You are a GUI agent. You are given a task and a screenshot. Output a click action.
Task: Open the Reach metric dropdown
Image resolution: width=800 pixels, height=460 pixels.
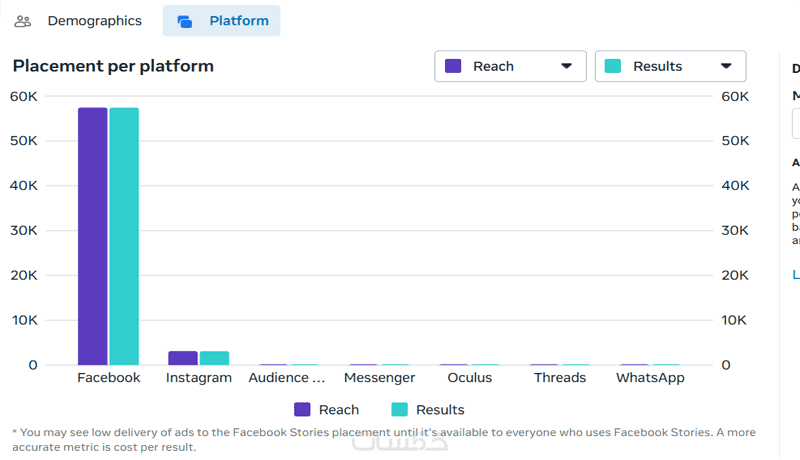[510, 66]
